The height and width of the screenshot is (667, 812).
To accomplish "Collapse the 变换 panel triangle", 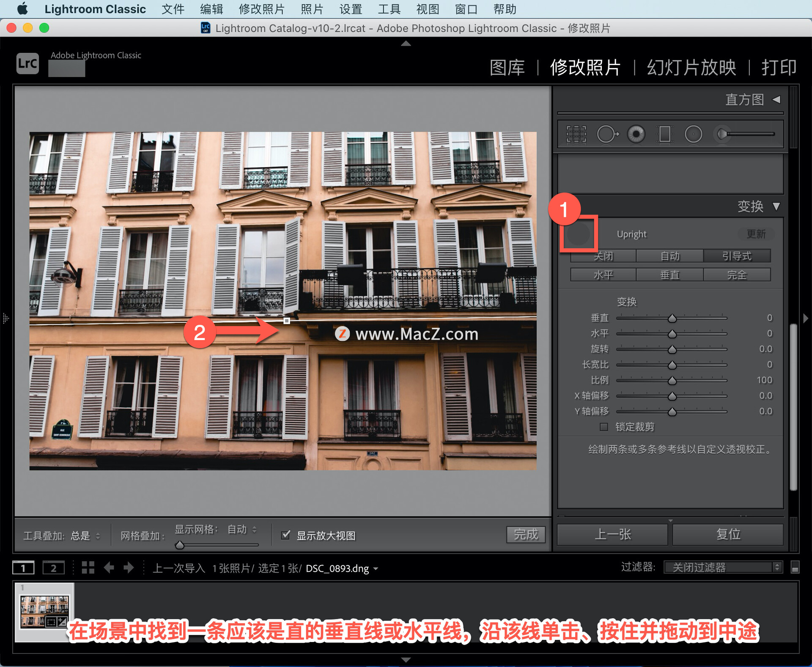I will [776, 206].
